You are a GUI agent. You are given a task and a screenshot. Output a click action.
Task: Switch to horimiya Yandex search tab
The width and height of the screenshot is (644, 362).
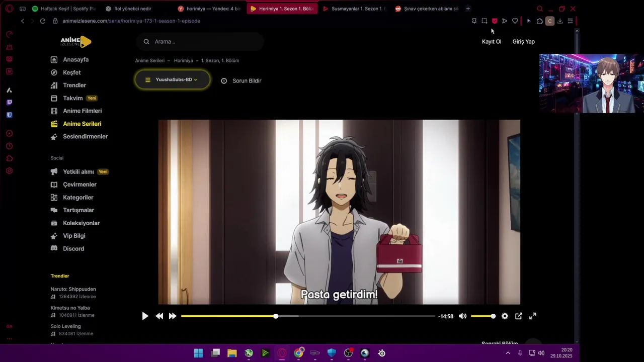(x=209, y=9)
